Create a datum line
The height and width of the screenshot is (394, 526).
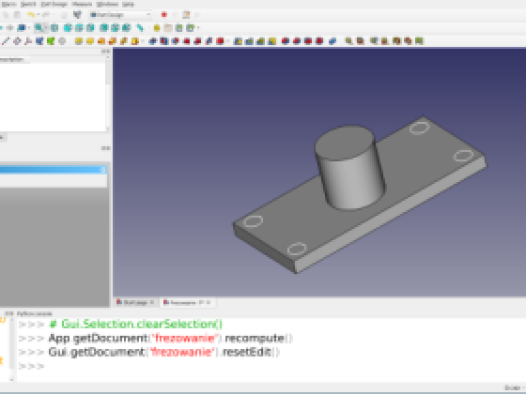click(6, 41)
